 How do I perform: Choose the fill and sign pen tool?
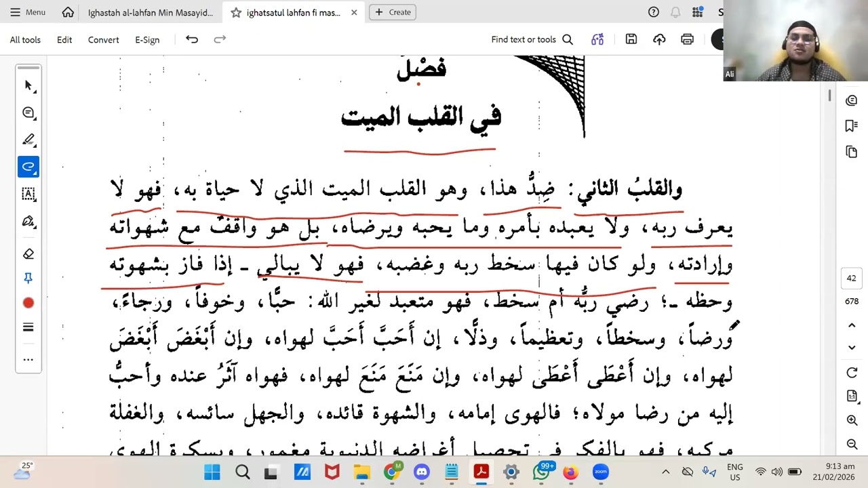coord(28,221)
